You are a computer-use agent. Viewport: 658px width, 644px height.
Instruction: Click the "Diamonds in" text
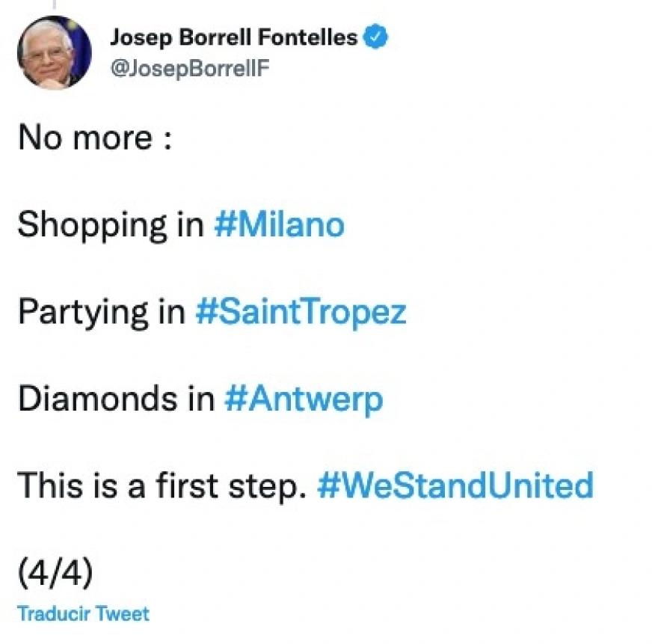[116, 399]
